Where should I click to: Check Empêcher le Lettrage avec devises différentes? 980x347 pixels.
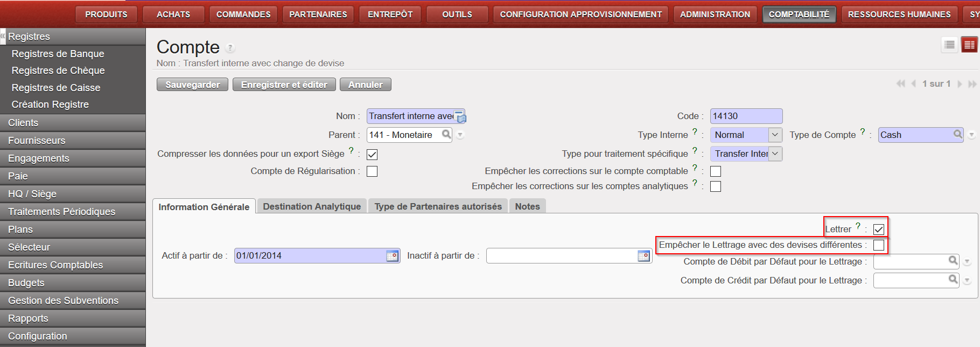[879, 245]
